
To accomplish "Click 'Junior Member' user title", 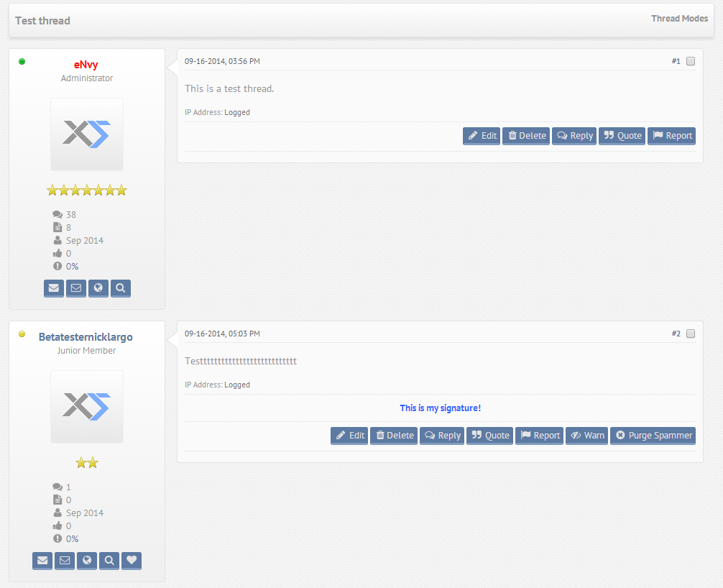I will (x=87, y=351).
